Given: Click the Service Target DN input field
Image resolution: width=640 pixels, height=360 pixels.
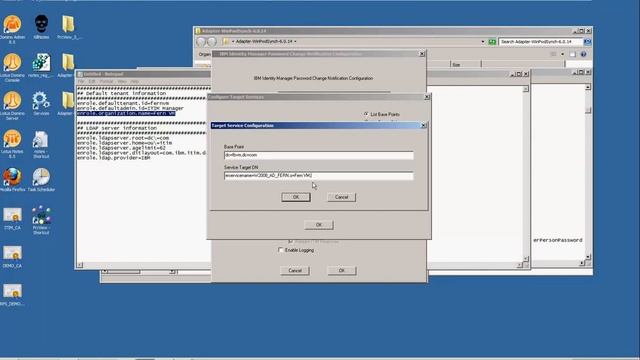Looking at the screenshot, I should click(318, 176).
